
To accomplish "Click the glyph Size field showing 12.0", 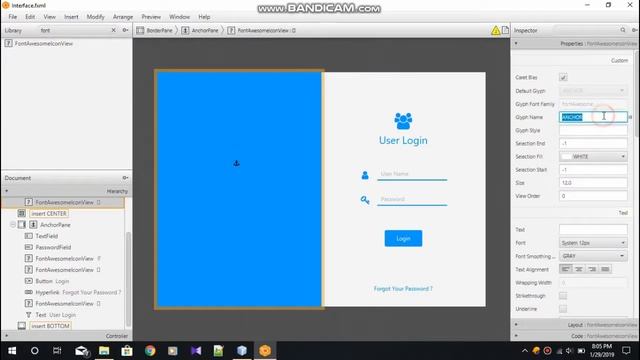I will tap(593, 183).
